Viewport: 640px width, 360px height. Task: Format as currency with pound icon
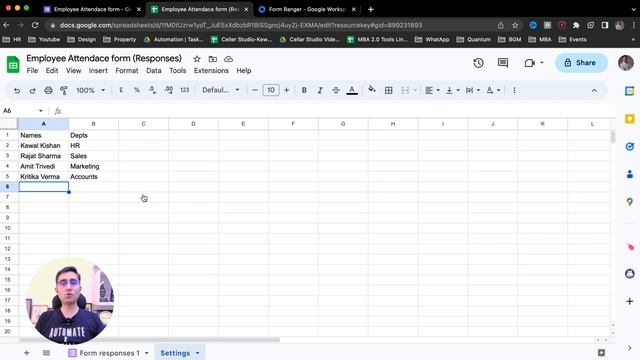[121, 90]
